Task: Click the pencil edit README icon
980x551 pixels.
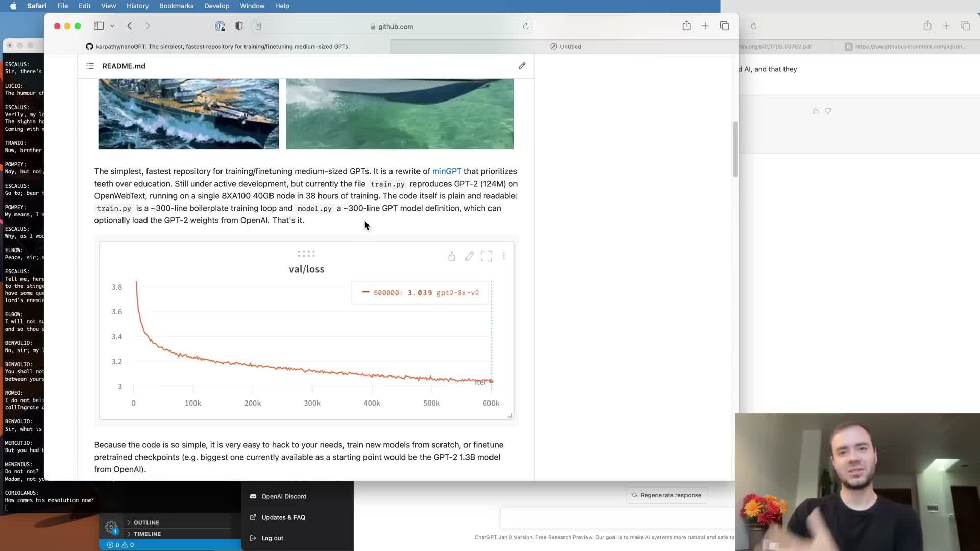Action: click(x=522, y=66)
